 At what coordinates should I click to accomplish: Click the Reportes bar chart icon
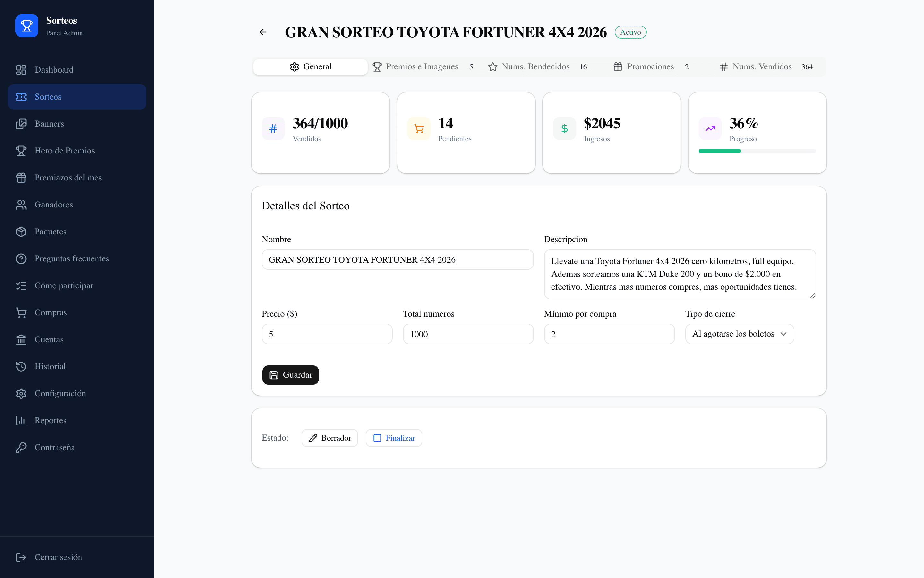coord(21,421)
